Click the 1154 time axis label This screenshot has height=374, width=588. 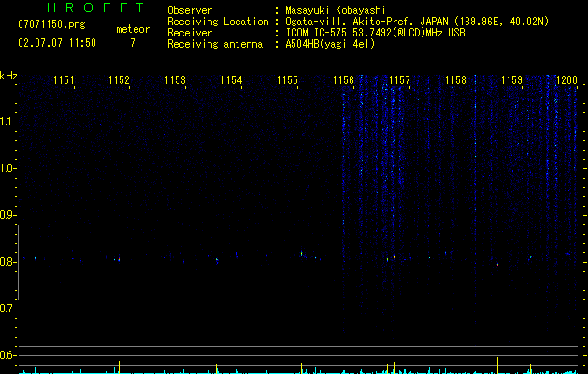[x=232, y=80]
